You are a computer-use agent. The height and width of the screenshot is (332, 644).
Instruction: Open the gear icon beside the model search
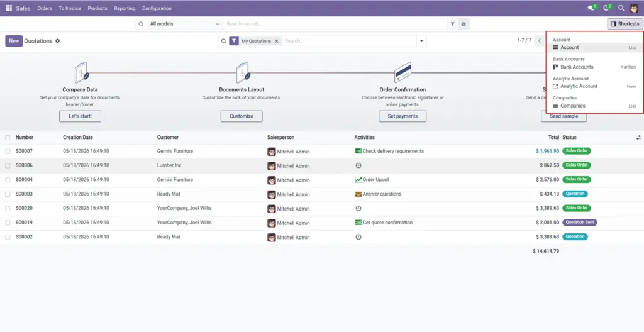pyautogui.click(x=464, y=25)
